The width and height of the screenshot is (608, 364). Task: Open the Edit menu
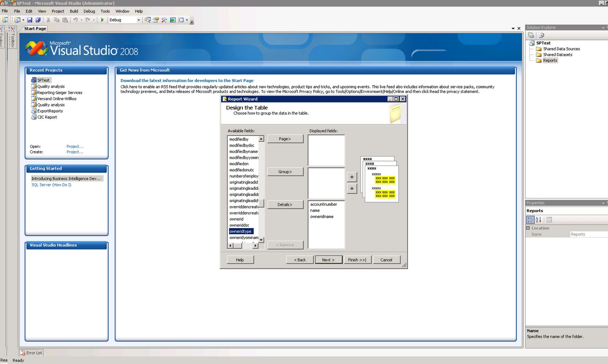[29, 11]
